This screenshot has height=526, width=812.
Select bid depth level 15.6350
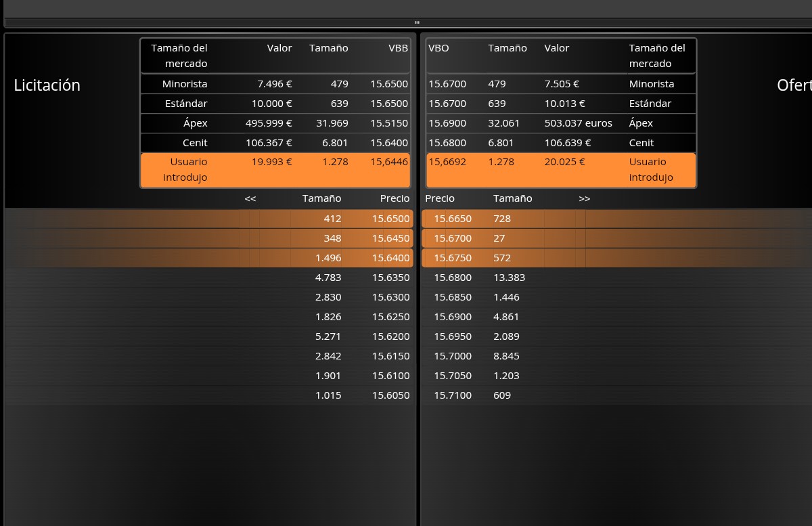pos(210,278)
